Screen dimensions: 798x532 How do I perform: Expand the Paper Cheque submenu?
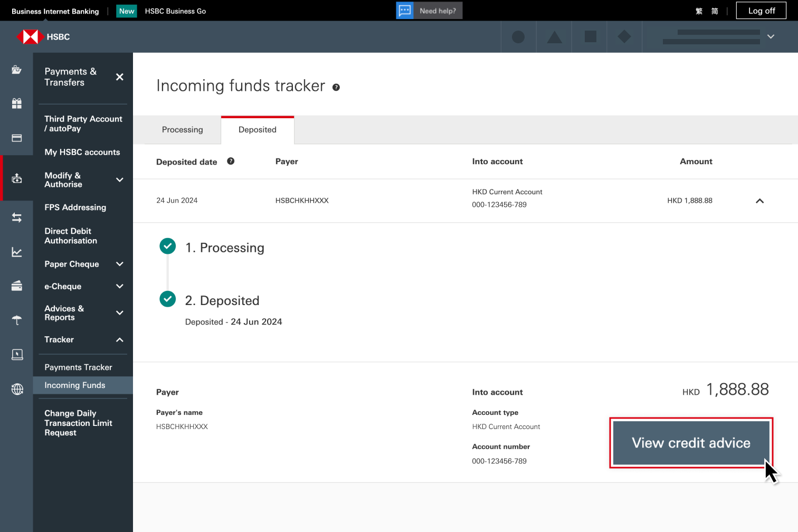pos(120,264)
